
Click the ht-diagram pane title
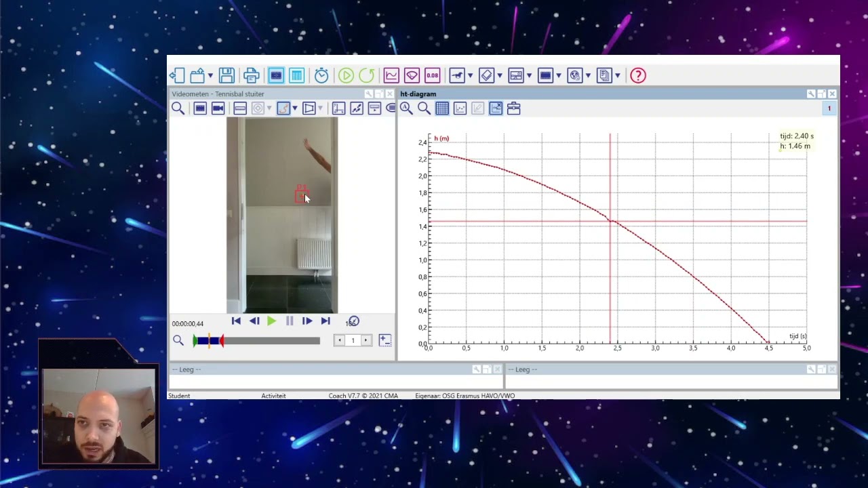click(x=418, y=94)
